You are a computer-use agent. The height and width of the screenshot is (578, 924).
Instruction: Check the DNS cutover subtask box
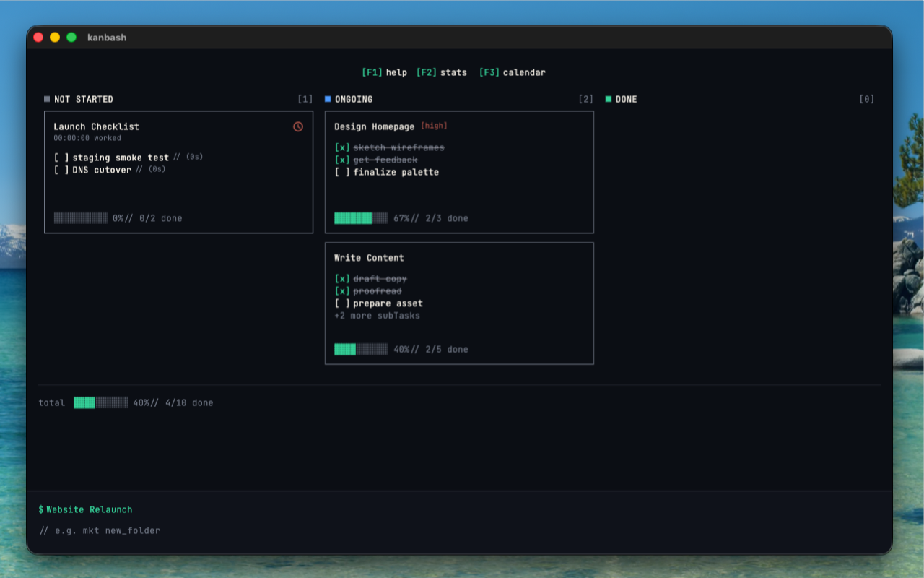click(61, 170)
